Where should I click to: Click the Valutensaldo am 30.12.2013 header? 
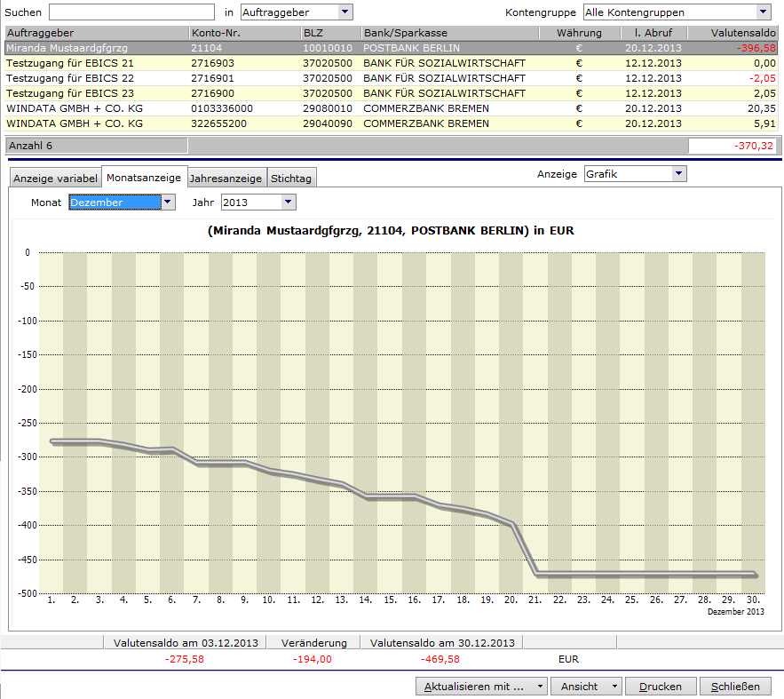[442, 642]
